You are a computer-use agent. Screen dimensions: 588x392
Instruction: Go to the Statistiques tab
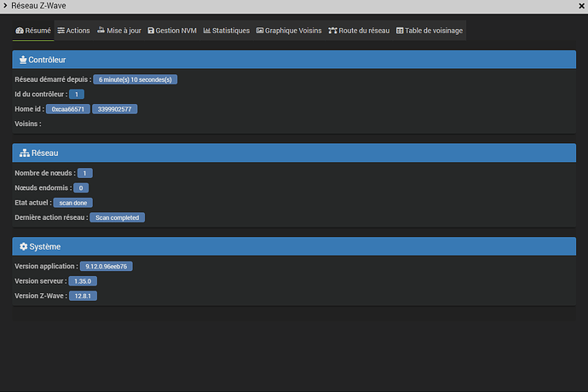click(x=227, y=31)
